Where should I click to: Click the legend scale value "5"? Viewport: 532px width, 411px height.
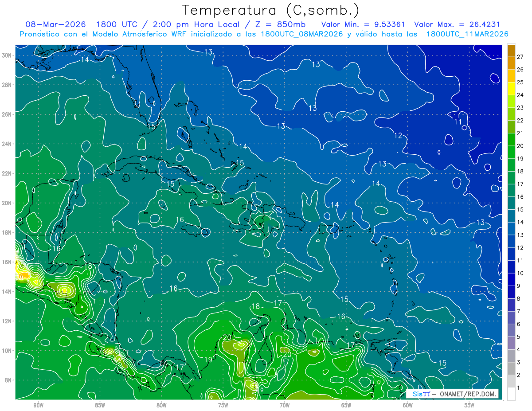(x=519, y=337)
